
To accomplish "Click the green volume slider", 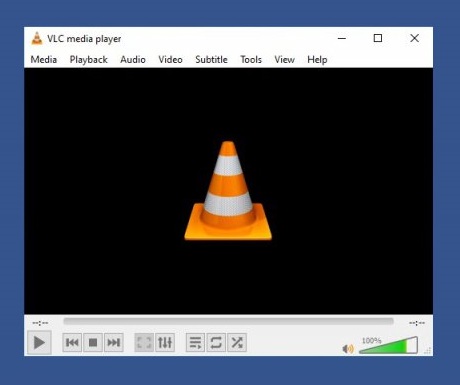I will [388, 345].
